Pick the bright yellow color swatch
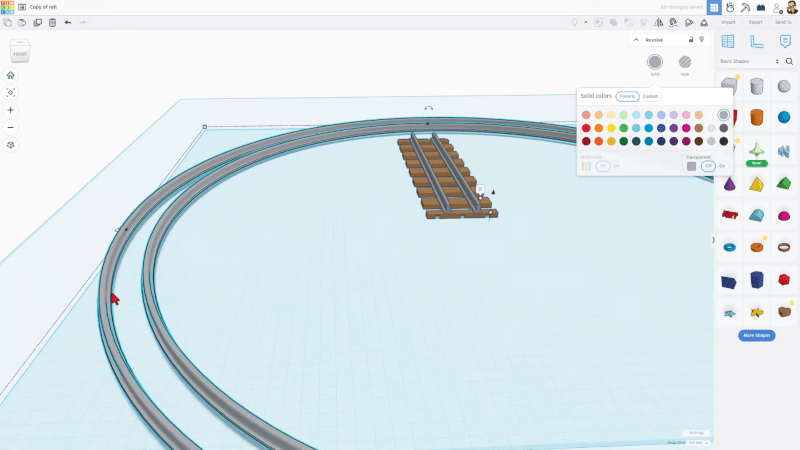Screen dimensions: 800x450 tap(611, 128)
